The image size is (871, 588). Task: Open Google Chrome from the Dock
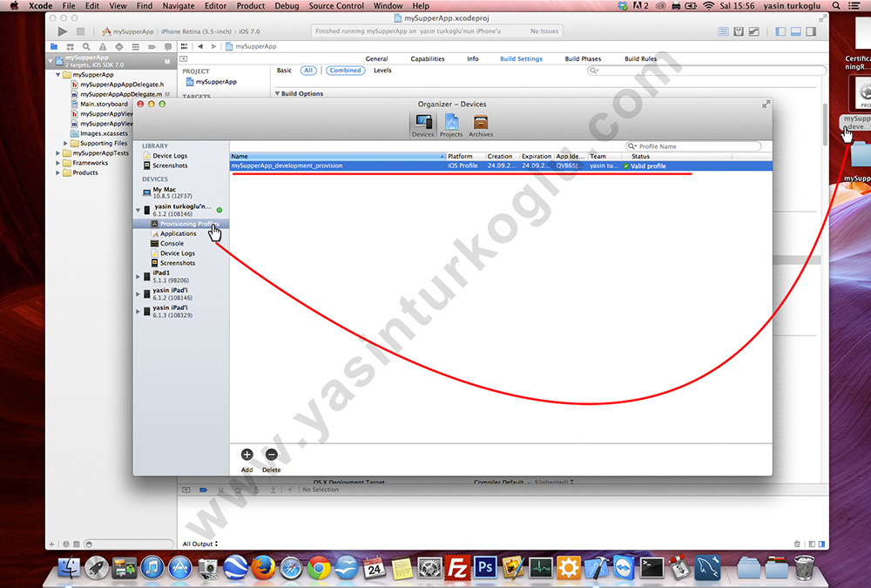click(x=318, y=568)
